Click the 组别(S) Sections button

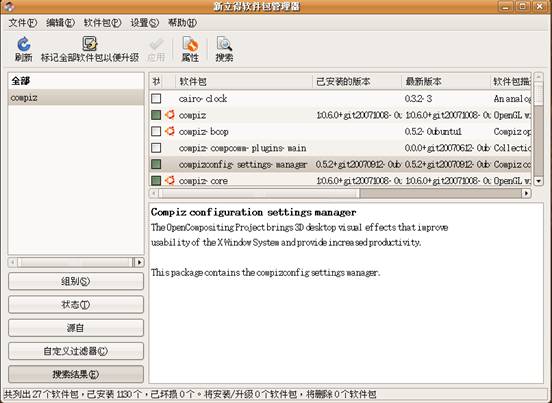coord(76,281)
